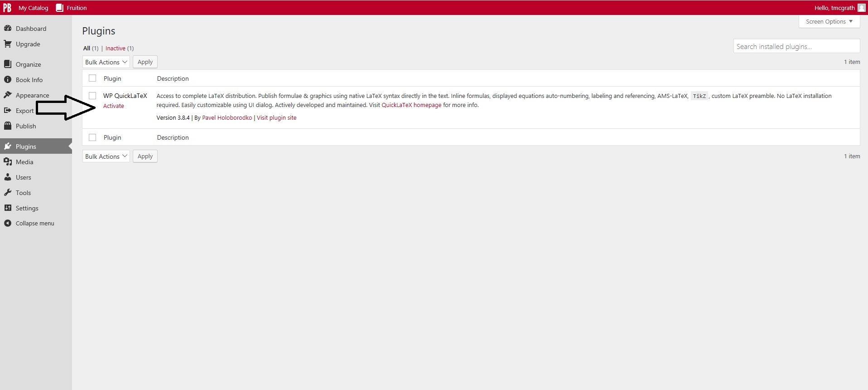The image size is (868, 390).
Task: Click the Appearance paintbrush icon
Action: (8, 95)
